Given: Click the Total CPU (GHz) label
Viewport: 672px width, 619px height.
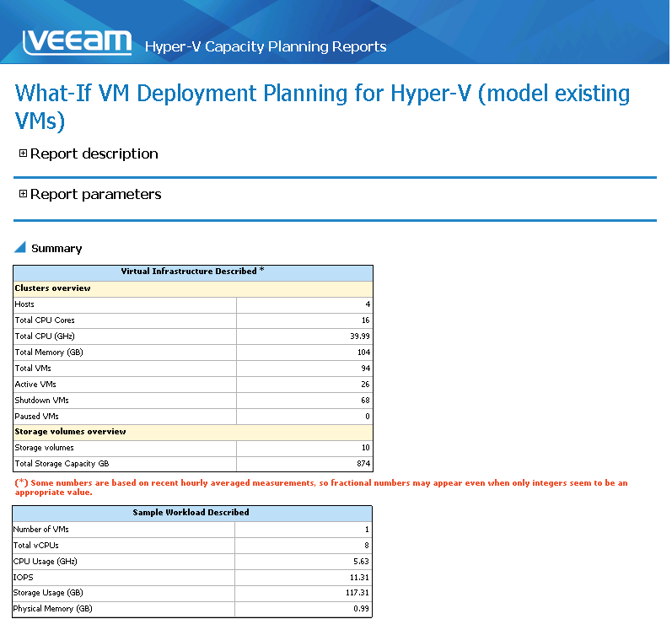Looking at the screenshot, I should (x=45, y=336).
